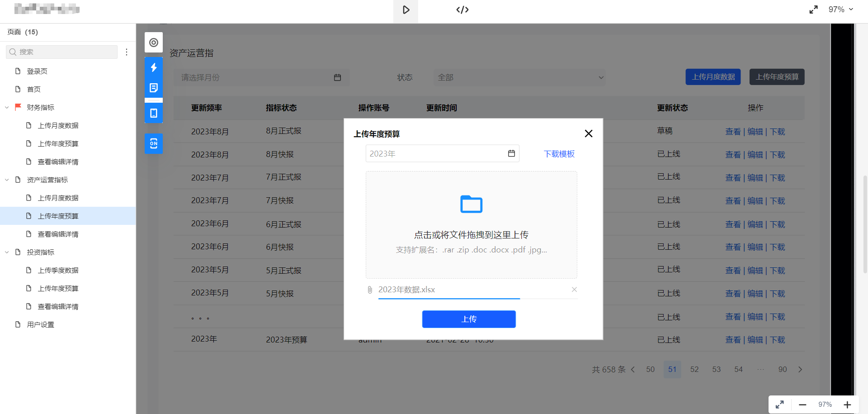Click 查看 in the 2023年预算 row
This screenshot has width=868, height=414.
[x=733, y=340]
